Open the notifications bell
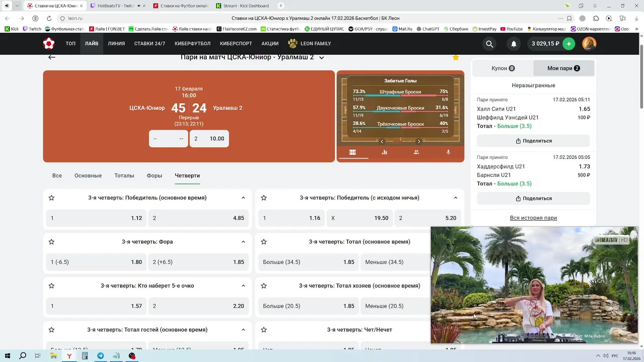 click(514, 44)
